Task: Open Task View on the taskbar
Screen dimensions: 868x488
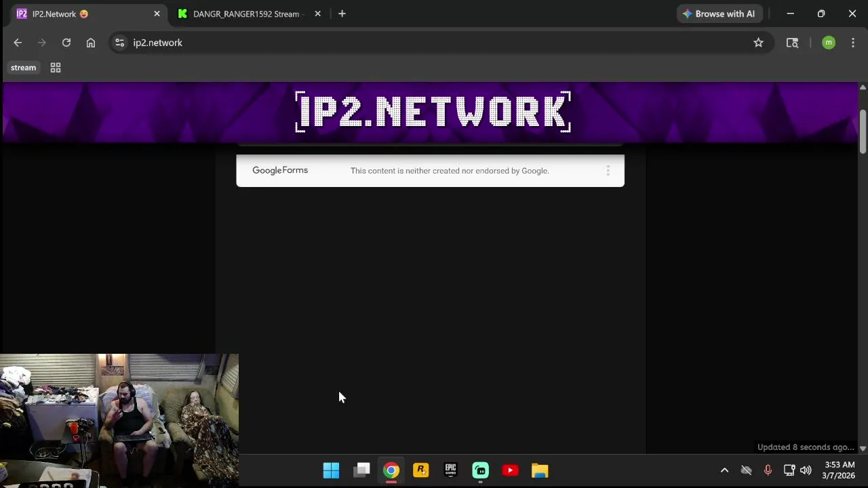Action: tap(361, 470)
